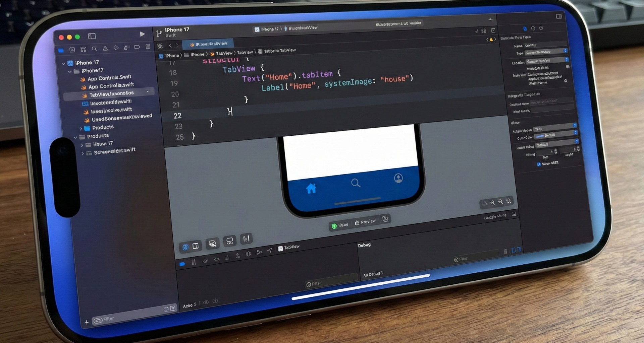Pause execution in the debug bar
This screenshot has width=644, height=343.
tap(194, 262)
